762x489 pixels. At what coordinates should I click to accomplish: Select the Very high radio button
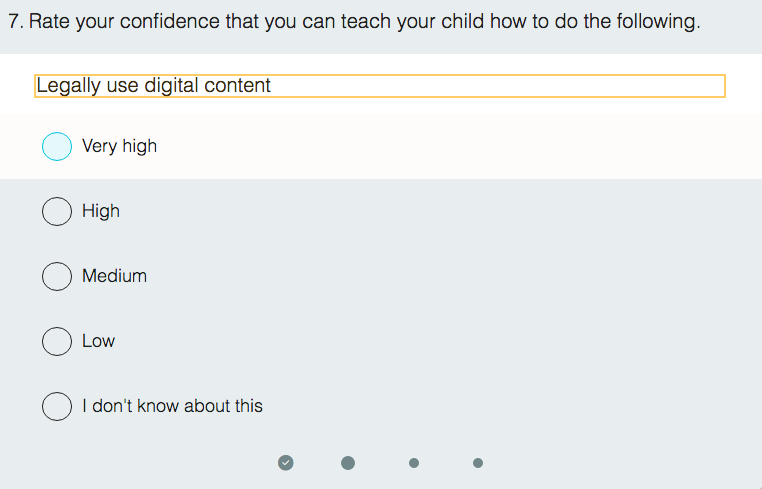point(57,147)
